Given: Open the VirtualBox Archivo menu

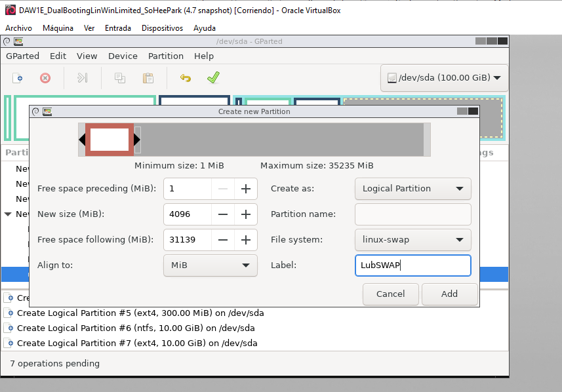Looking at the screenshot, I should [18, 28].
